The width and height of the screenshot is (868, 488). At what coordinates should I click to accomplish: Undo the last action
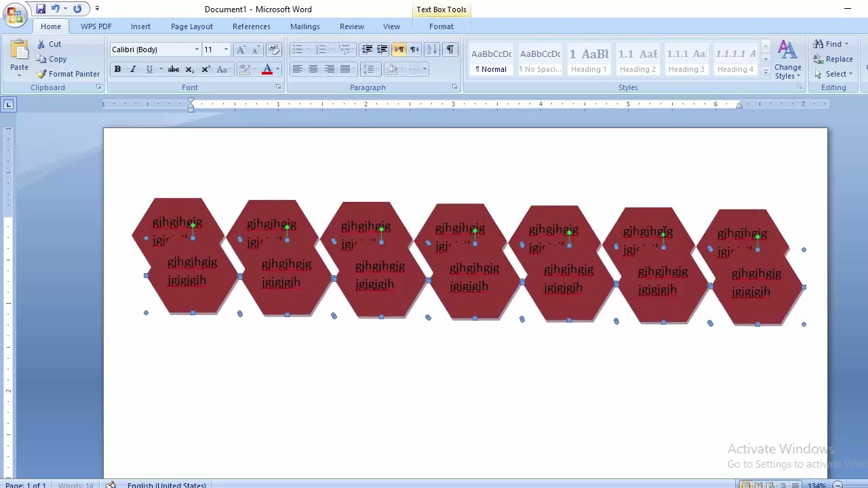click(56, 9)
